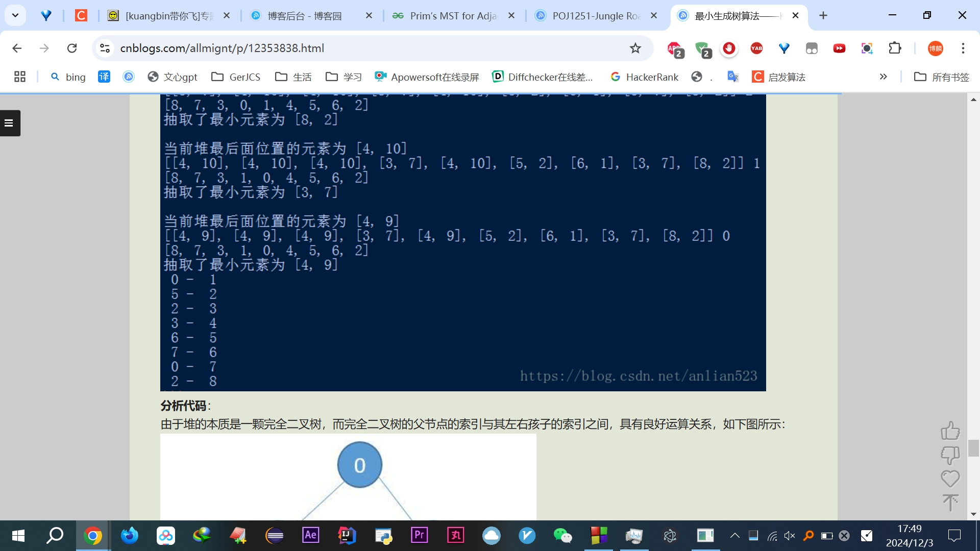Open the Chrome apps grid shortcut
This screenshot has height=551, width=980.
[20, 77]
